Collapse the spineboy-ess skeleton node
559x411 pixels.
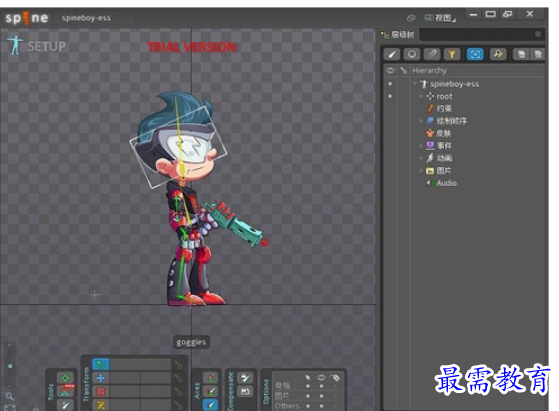coord(415,84)
